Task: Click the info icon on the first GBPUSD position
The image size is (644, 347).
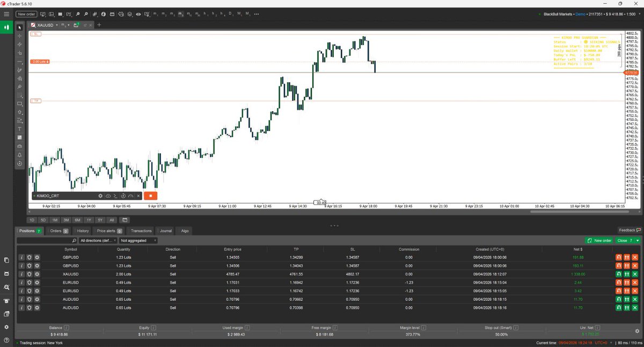Action: click(x=22, y=257)
